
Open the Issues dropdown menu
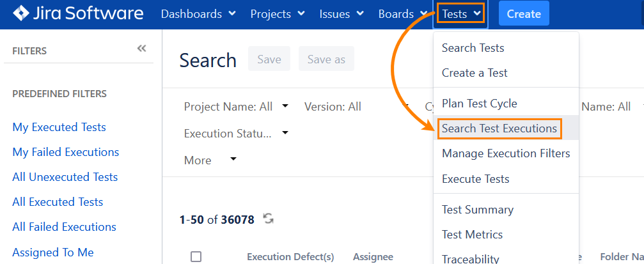click(x=342, y=14)
